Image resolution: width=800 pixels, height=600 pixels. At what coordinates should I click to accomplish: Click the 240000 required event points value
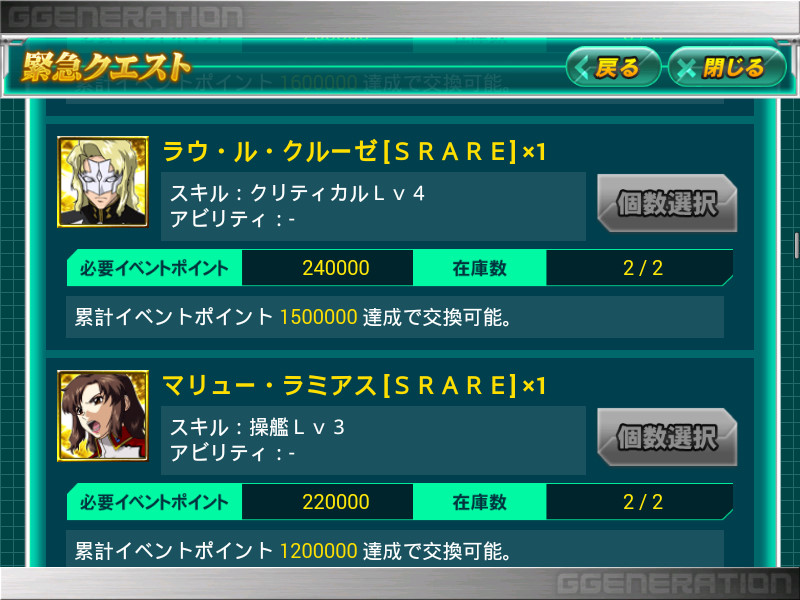[x=336, y=268]
